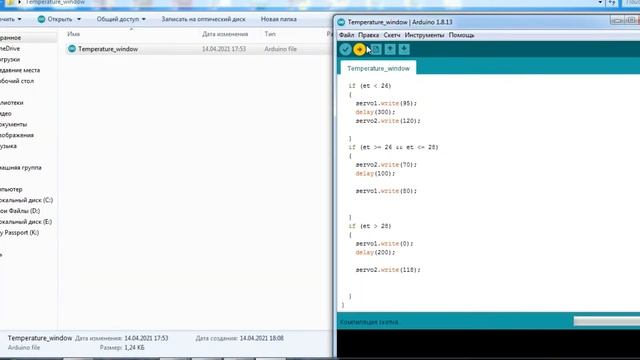Image resolution: width=640 pixels, height=360 pixels.
Task: Open Рабочий стол in the Explorer sidebar
Action: tap(17, 81)
